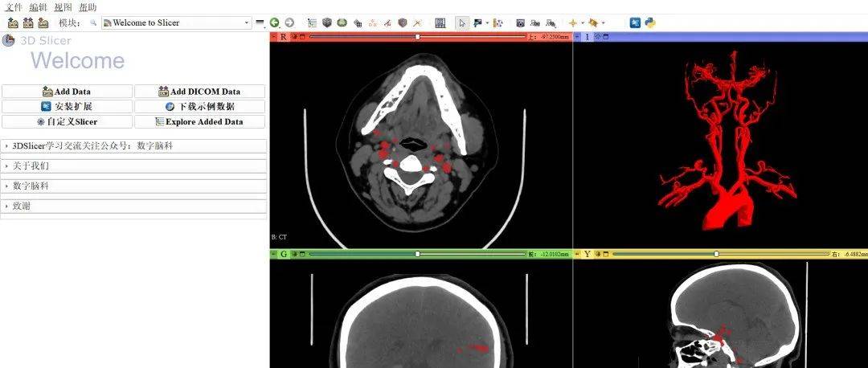868x368 pixels.
Task: Click the Add Data button
Action: point(67,92)
